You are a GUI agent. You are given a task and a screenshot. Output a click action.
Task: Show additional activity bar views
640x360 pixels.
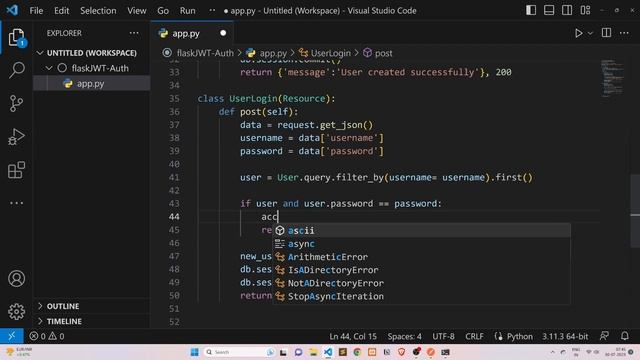pyautogui.click(x=16, y=203)
